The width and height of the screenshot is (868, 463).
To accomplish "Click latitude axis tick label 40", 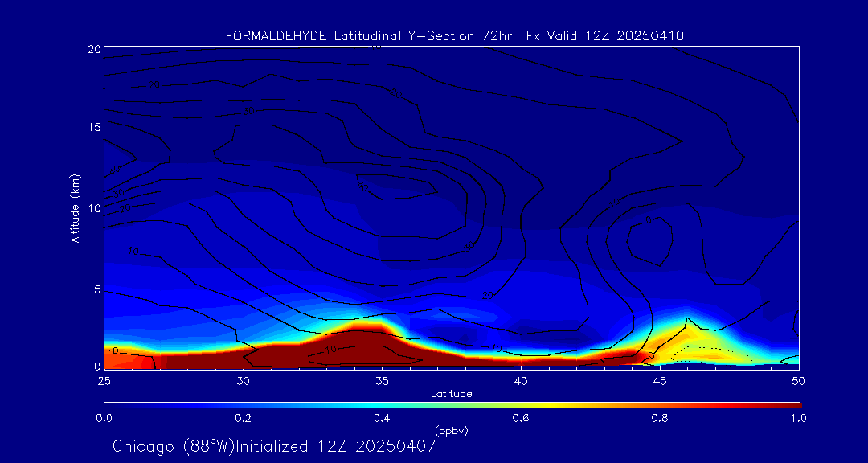I will tap(520, 381).
